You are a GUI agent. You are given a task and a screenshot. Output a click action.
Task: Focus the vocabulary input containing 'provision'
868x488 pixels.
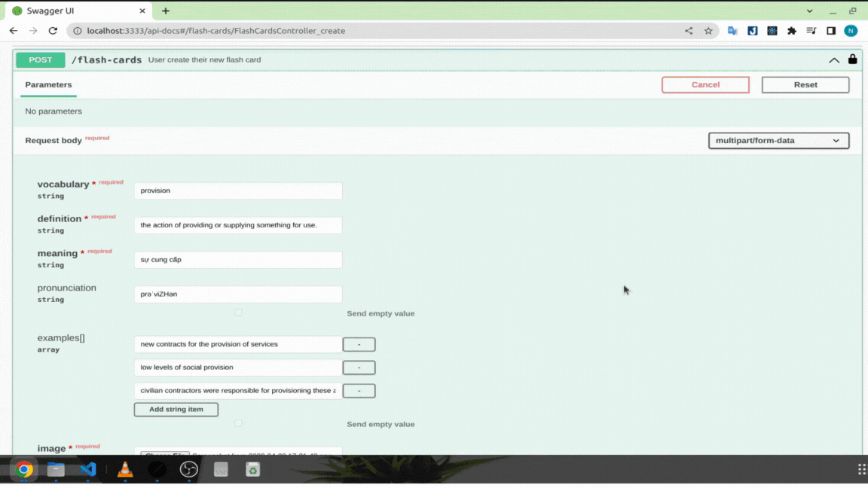[238, 191]
